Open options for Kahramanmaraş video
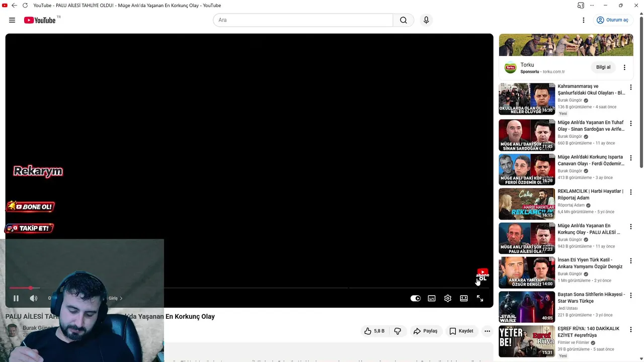 coord(630,87)
